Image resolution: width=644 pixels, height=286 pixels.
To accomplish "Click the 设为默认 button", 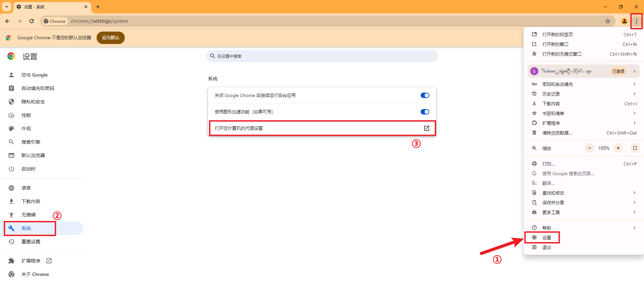I will 110,38.
